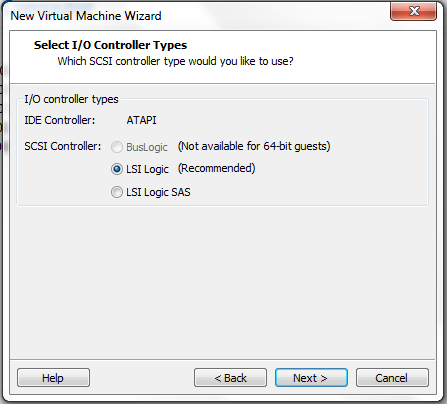
Task: Choose the LSI Logic SAS controller option
Action: click(117, 192)
